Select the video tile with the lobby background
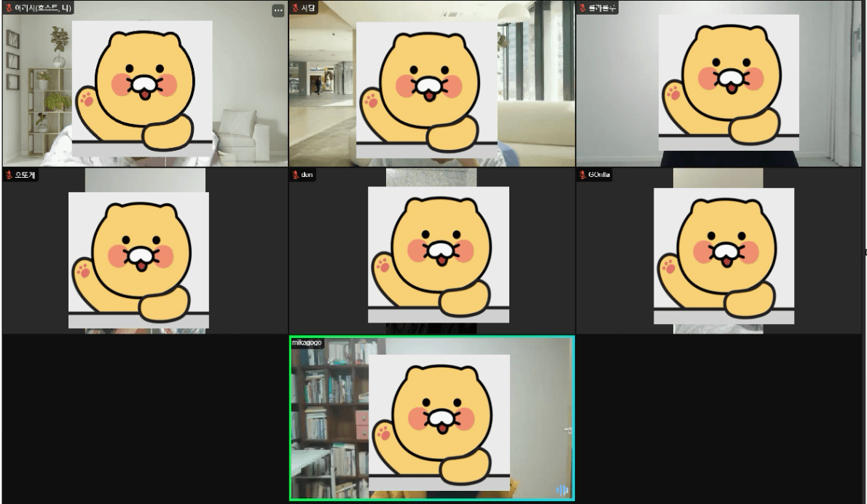This screenshot has height=504, width=867. 432,84
